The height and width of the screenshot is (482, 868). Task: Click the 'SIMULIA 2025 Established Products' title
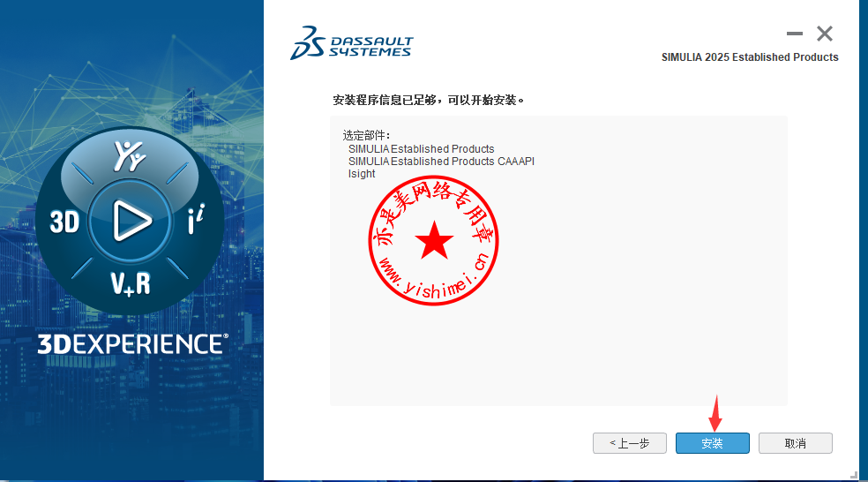click(750, 57)
